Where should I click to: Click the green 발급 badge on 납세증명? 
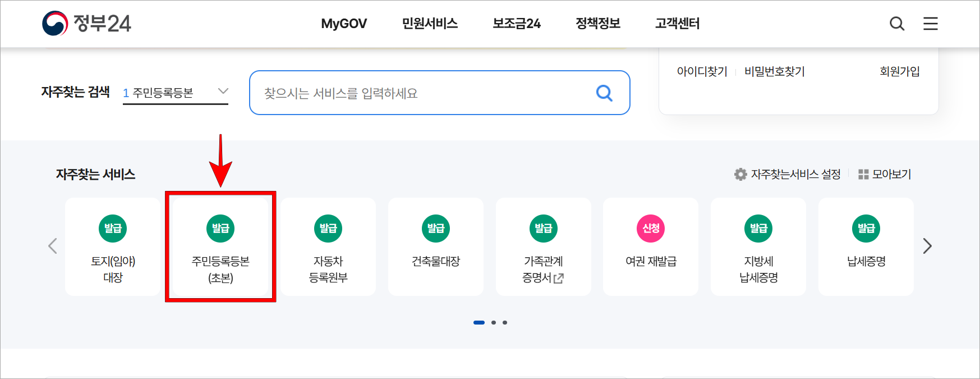pyautogui.click(x=866, y=229)
